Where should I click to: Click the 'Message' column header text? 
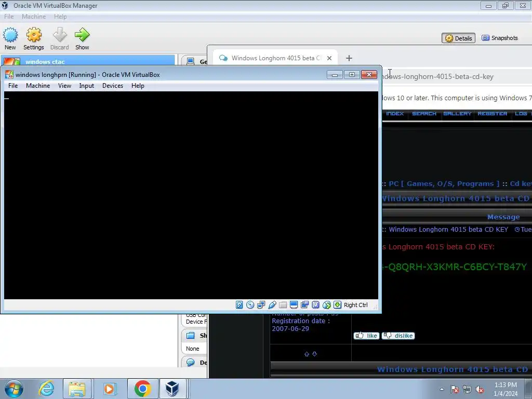[x=503, y=217]
